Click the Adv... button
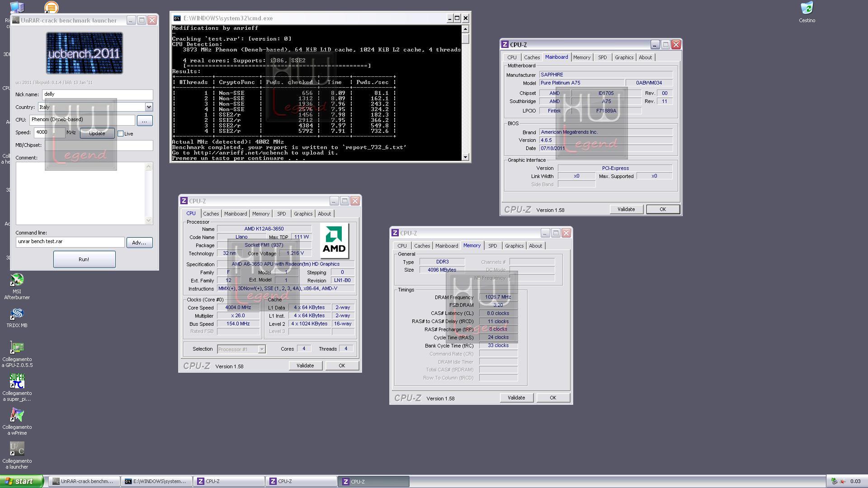Image resolution: width=868 pixels, height=488 pixels. click(x=139, y=243)
